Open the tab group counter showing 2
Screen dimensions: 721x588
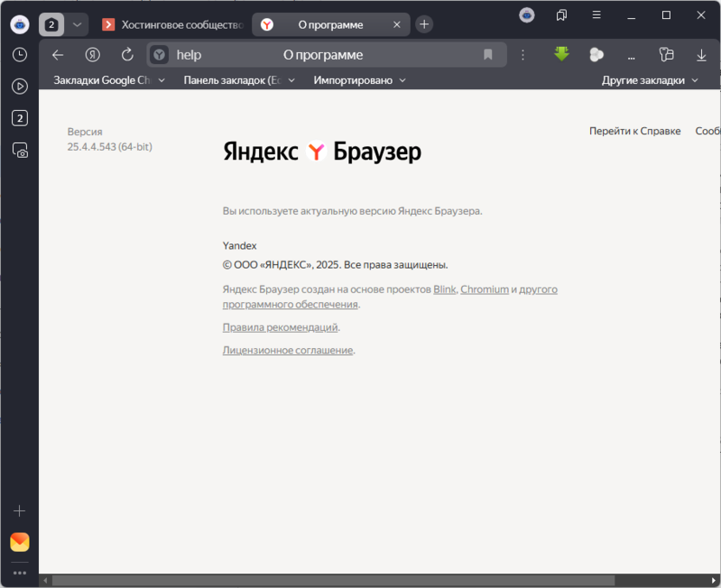pos(51,24)
